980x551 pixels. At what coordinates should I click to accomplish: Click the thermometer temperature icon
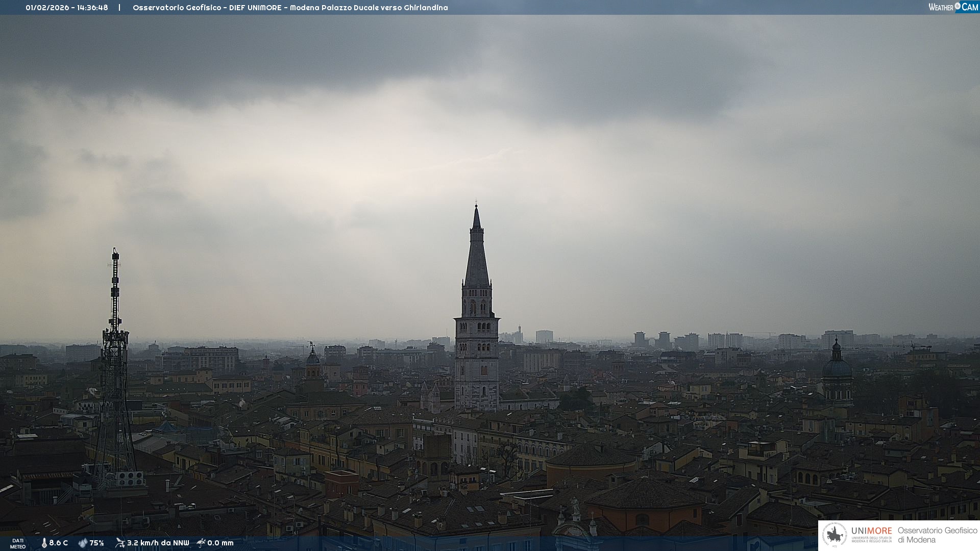click(x=44, y=543)
